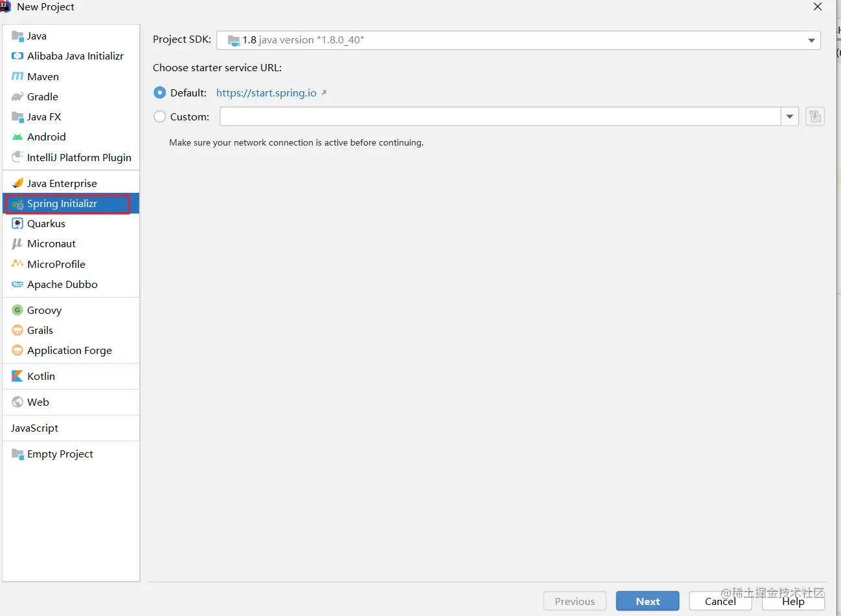Choose Gradle project type label
This screenshot has height=616, width=841.
tap(43, 96)
